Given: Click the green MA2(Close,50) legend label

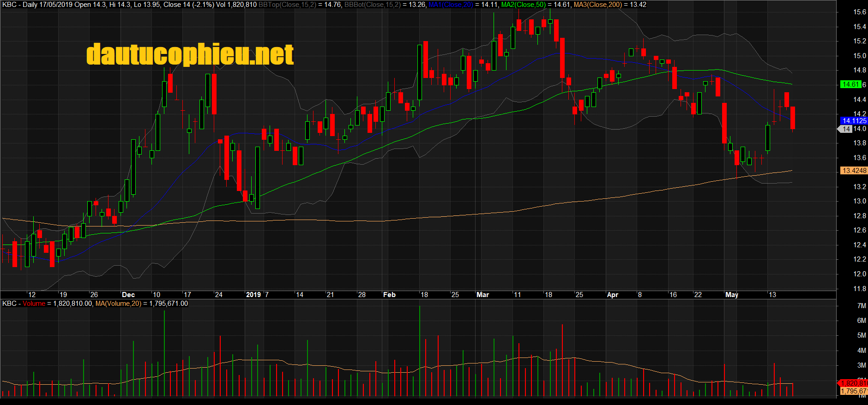Looking at the screenshot, I should pyautogui.click(x=523, y=5).
